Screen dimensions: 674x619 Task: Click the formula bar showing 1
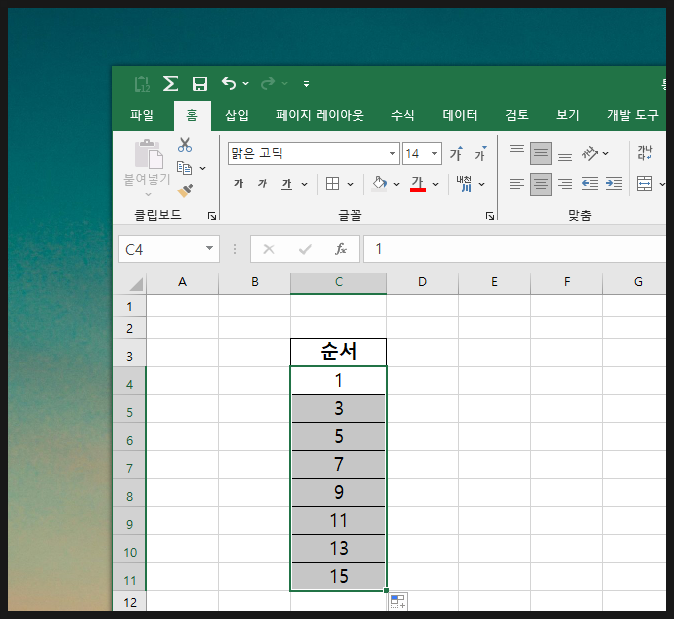[514, 249]
